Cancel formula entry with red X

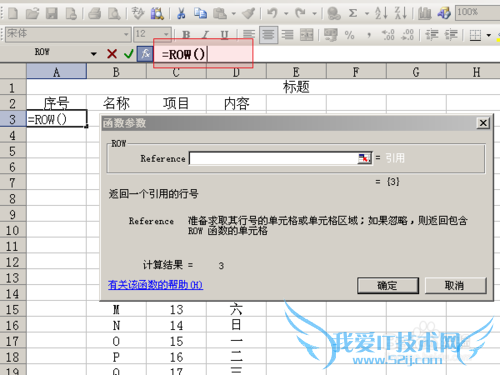coord(112,53)
